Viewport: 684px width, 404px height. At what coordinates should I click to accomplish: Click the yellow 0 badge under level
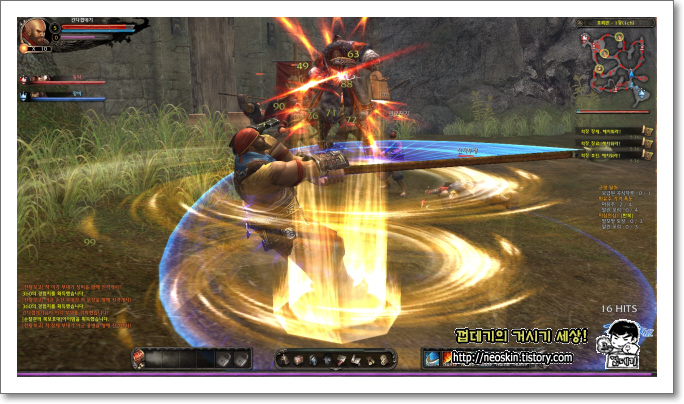click(56, 38)
